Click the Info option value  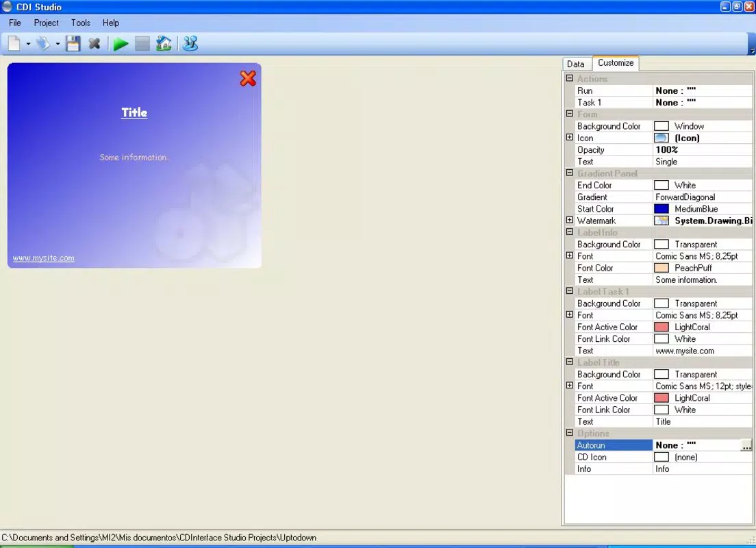pyautogui.click(x=662, y=469)
